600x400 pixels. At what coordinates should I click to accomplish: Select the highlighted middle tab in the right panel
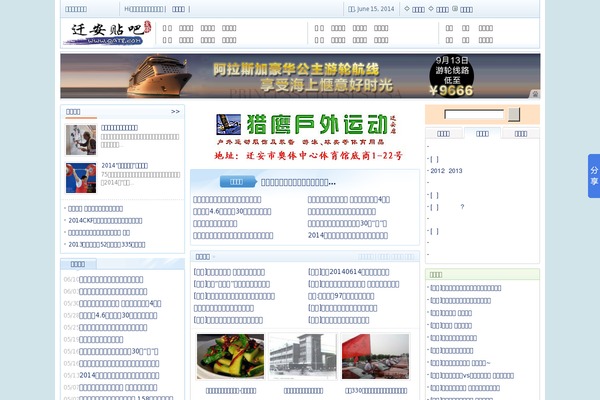coord(482,133)
